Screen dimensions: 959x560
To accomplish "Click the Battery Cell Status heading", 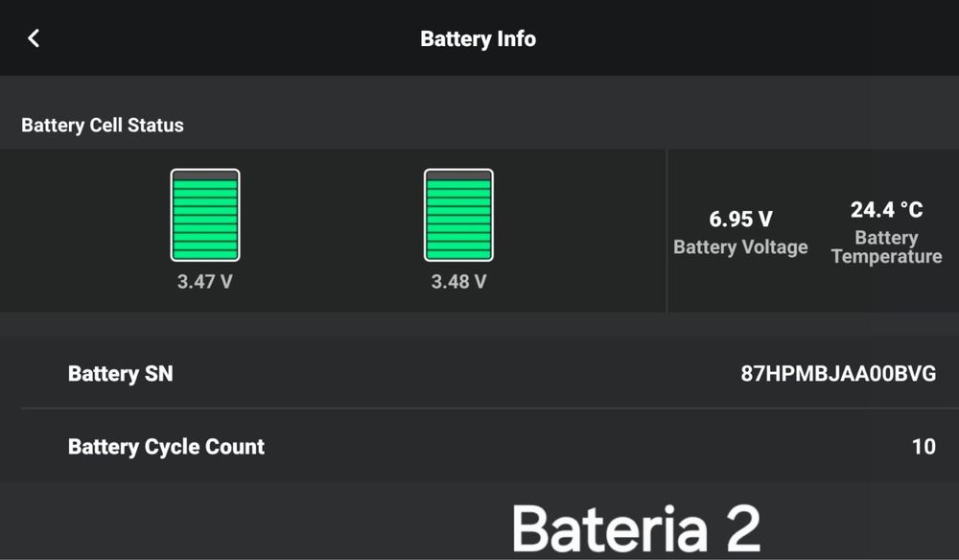I will (x=103, y=126).
